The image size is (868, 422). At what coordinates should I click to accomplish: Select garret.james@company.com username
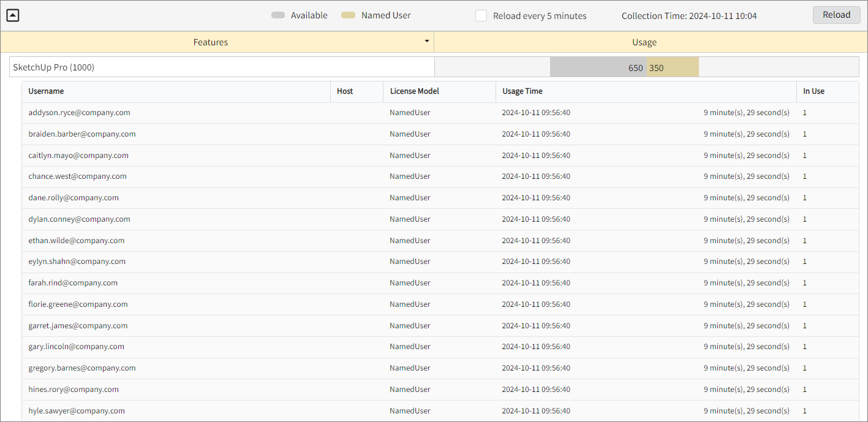click(78, 326)
